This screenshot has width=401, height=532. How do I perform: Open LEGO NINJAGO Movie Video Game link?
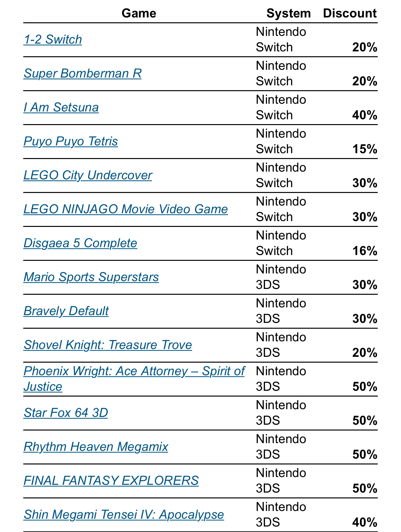pyautogui.click(x=126, y=209)
